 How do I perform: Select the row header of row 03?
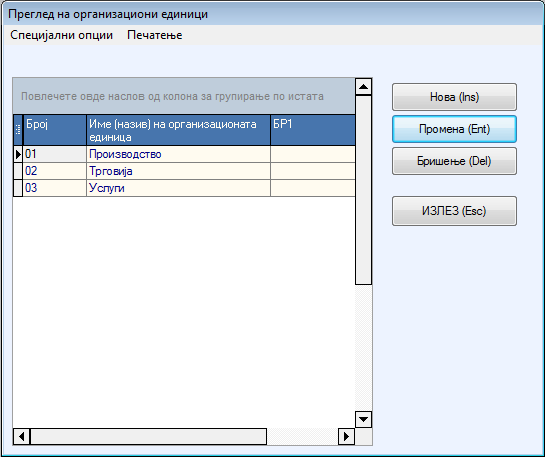point(18,188)
